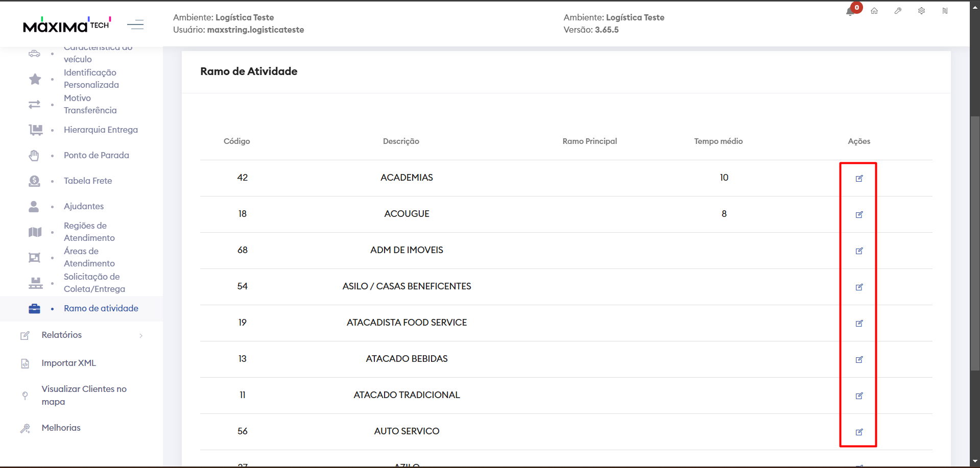Click the transfer arrows icon for Motivo Transferência
Image resolution: width=980 pixels, height=468 pixels.
click(34, 105)
